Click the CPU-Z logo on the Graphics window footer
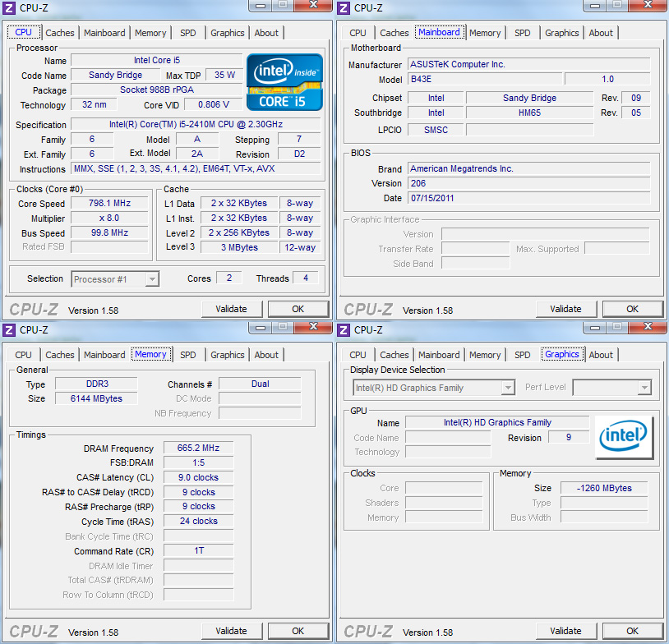This screenshot has width=669, height=644. coord(367,631)
